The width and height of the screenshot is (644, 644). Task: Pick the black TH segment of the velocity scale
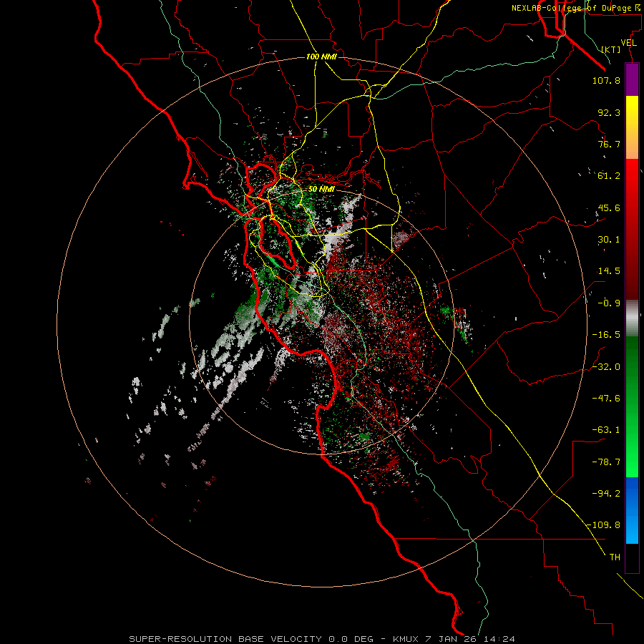click(632, 557)
